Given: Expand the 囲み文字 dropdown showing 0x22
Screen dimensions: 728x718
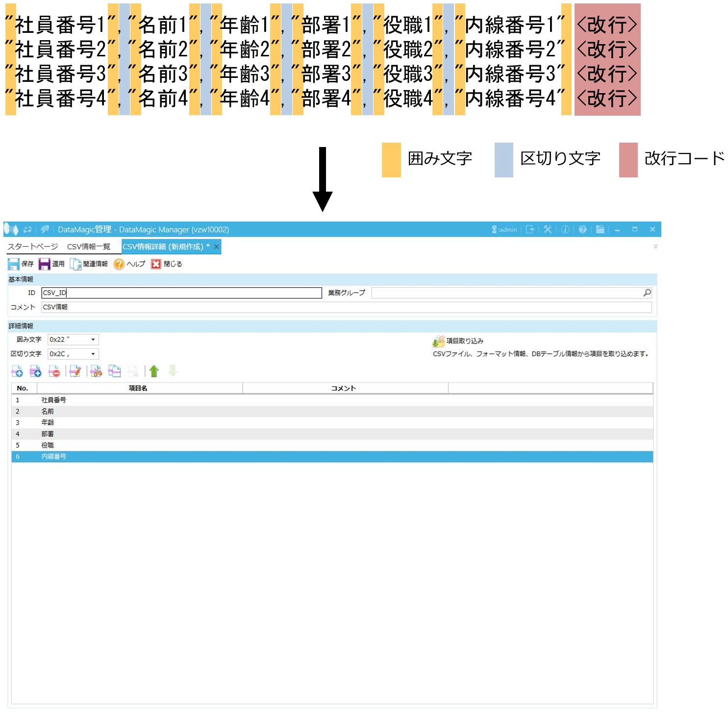Looking at the screenshot, I should 93,340.
